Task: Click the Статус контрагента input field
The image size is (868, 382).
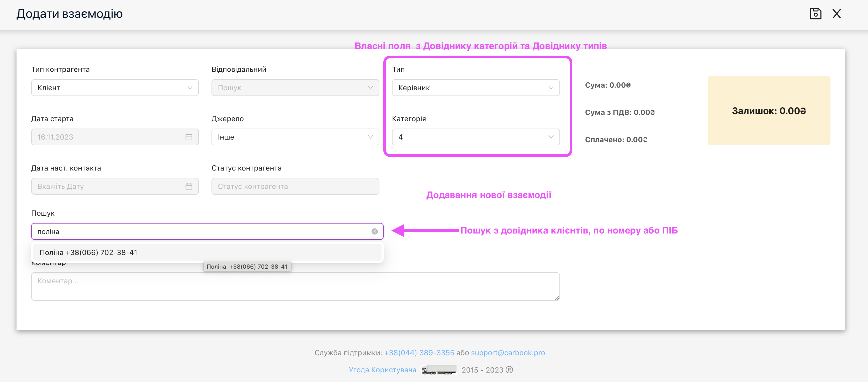Action: coord(295,186)
